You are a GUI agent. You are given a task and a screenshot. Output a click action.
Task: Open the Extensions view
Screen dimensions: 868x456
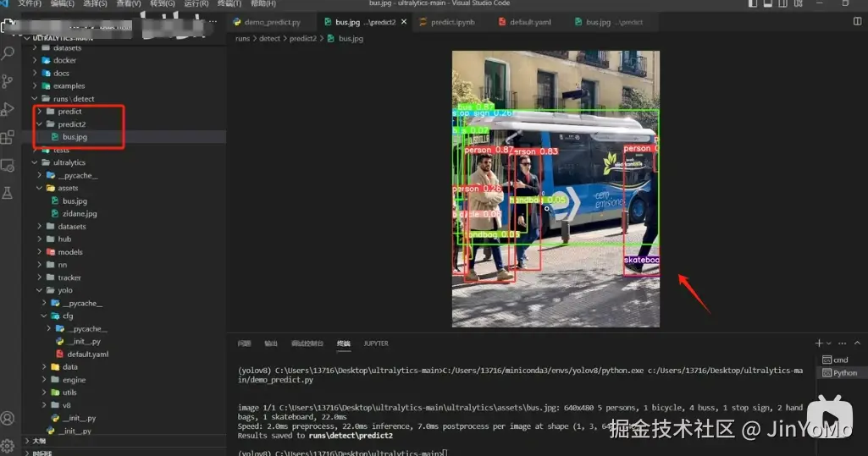[x=8, y=137]
